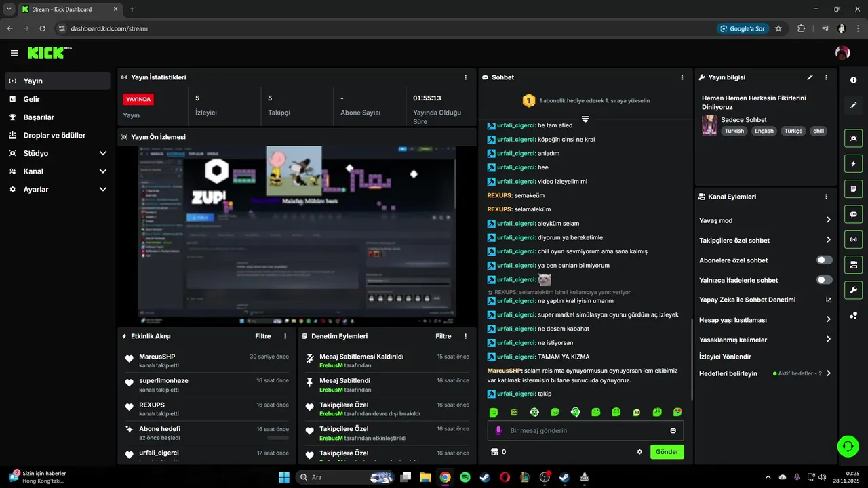Click İzleyici Yönlendir
Image resolution: width=868 pixels, height=488 pixels.
tap(725, 357)
